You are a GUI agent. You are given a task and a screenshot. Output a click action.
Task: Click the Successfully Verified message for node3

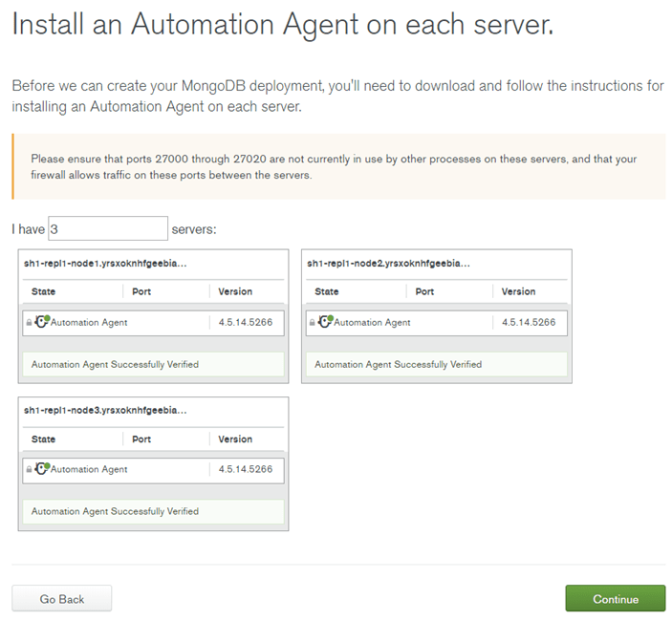coord(154,511)
